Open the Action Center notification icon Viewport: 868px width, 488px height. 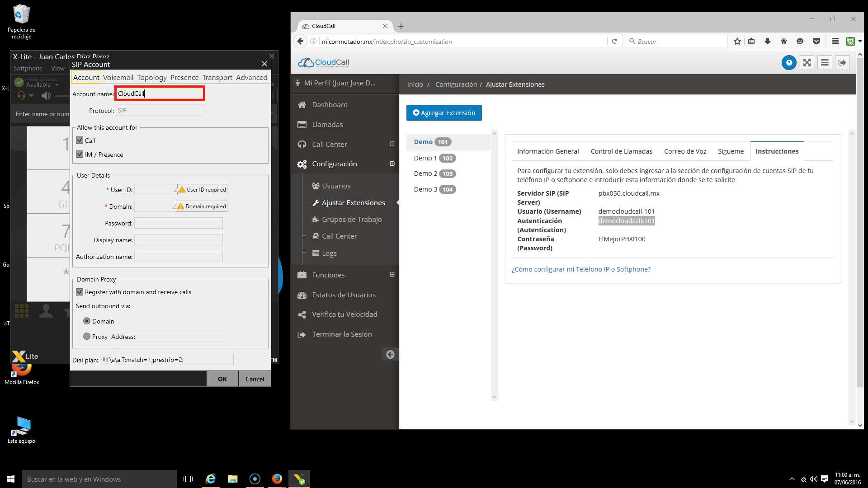pyautogui.click(x=825, y=479)
